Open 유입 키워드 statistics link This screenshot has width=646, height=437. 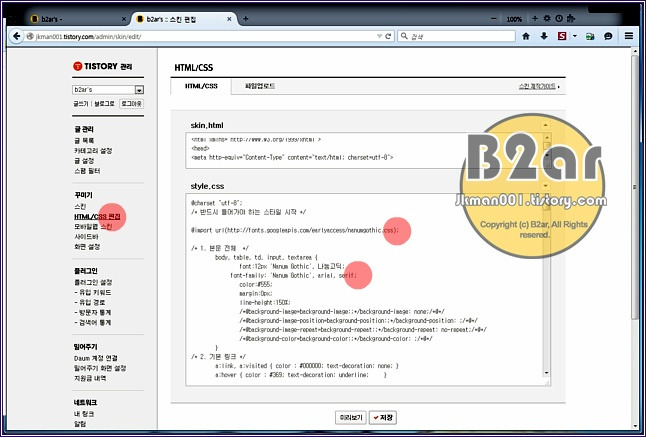pyautogui.click(x=93, y=292)
